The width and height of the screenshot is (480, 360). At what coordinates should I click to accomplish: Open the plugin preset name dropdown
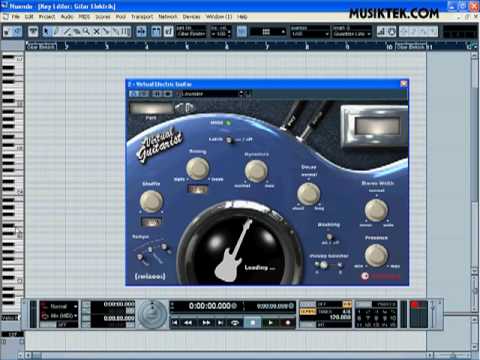[x=213, y=94]
